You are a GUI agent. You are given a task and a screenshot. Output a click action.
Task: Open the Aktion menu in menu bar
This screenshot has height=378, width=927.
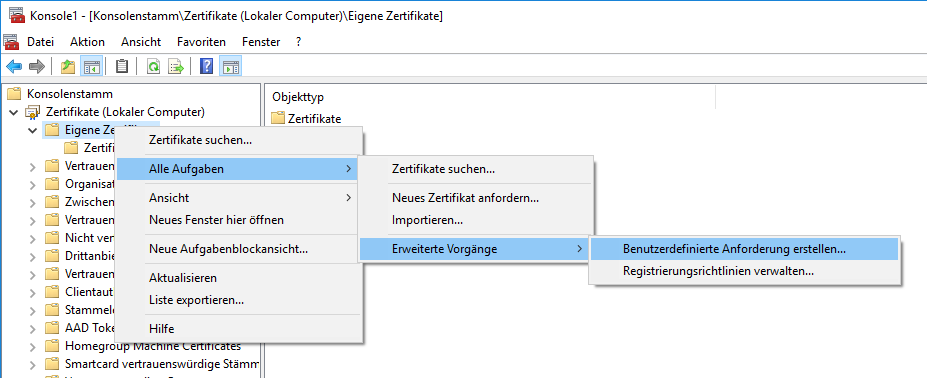tap(87, 42)
